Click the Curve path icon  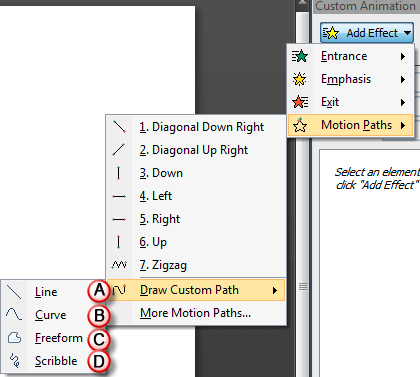tap(14, 314)
